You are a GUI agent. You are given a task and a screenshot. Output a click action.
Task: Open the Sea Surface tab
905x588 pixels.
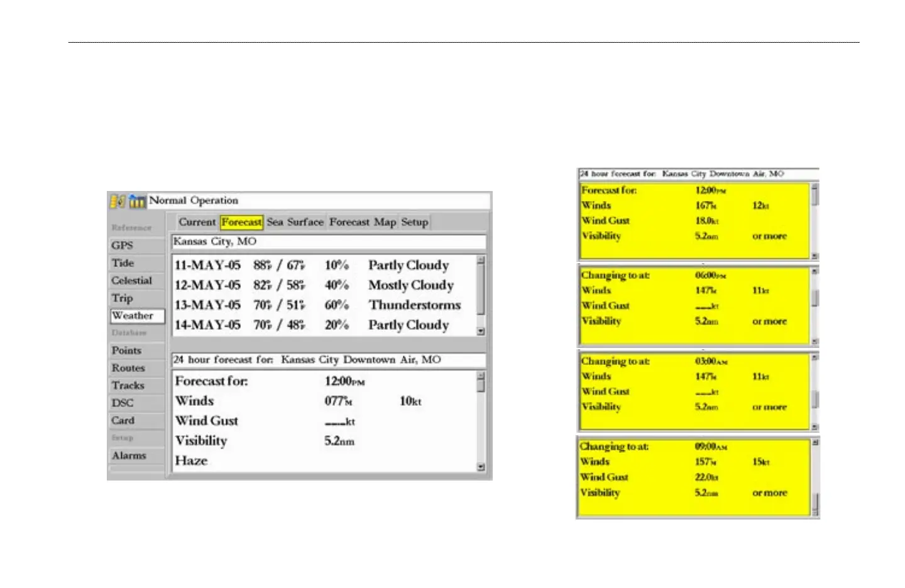[x=295, y=222]
